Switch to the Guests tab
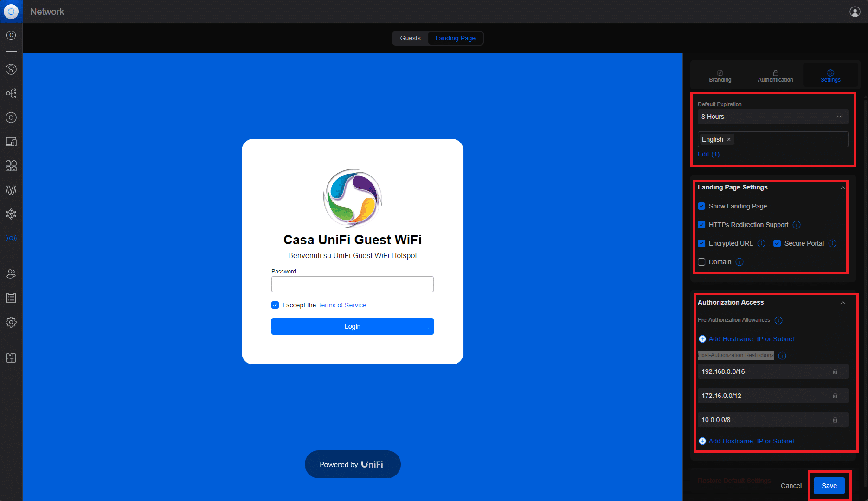 point(410,38)
